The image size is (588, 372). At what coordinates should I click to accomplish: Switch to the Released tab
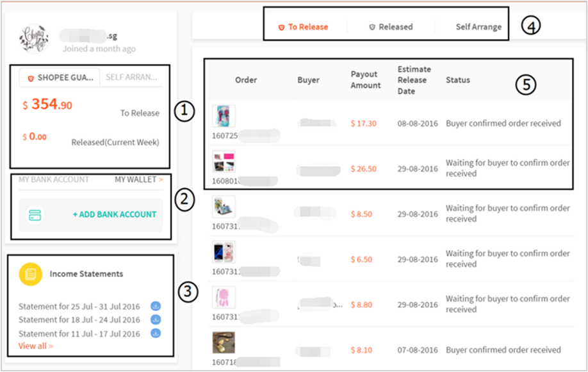[x=395, y=27]
